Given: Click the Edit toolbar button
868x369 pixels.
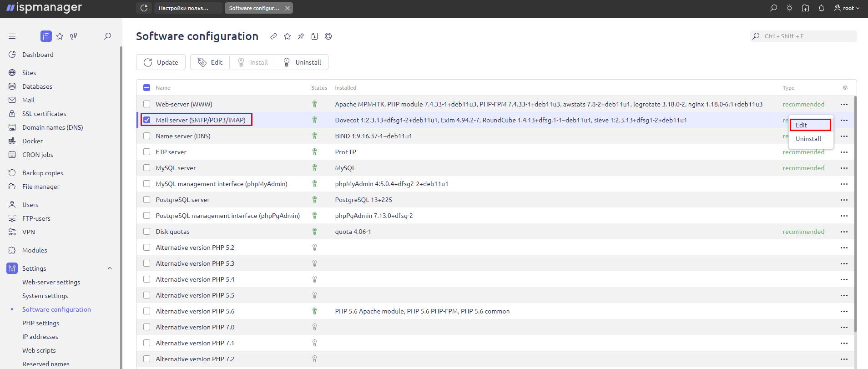Looking at the screenshot, I should point(210,62).
